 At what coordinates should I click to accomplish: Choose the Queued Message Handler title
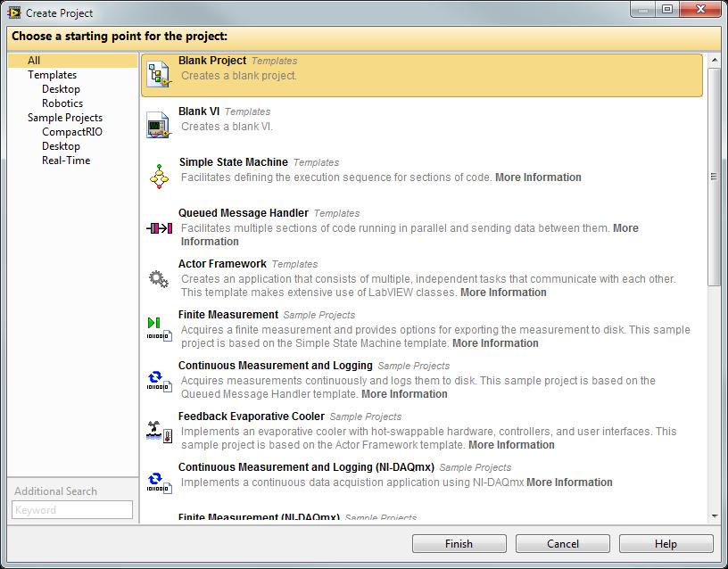[x=244, y=213]
